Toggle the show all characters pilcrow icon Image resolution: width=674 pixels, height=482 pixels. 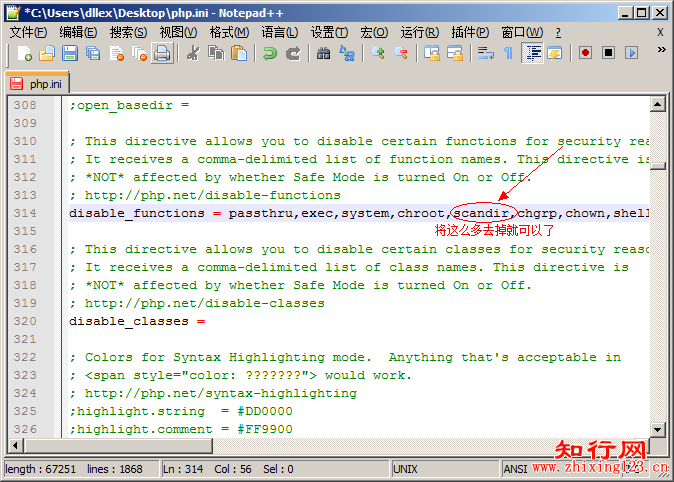tap(509, 53)
